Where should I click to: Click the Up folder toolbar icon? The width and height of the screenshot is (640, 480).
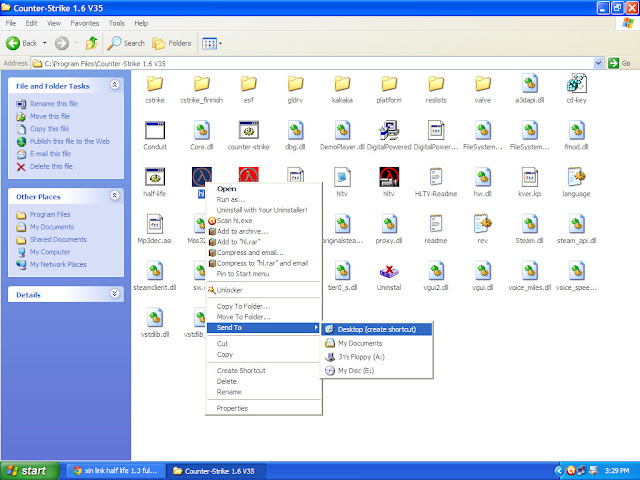91,43
